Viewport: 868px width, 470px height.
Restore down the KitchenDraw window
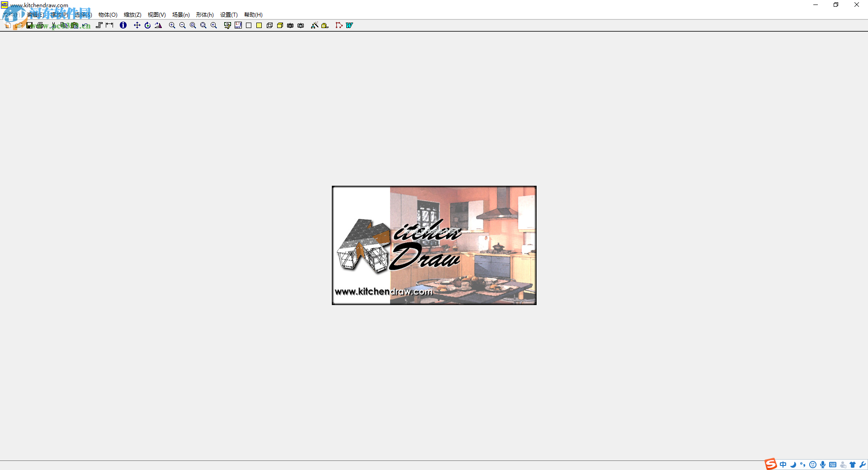point(836,5)
